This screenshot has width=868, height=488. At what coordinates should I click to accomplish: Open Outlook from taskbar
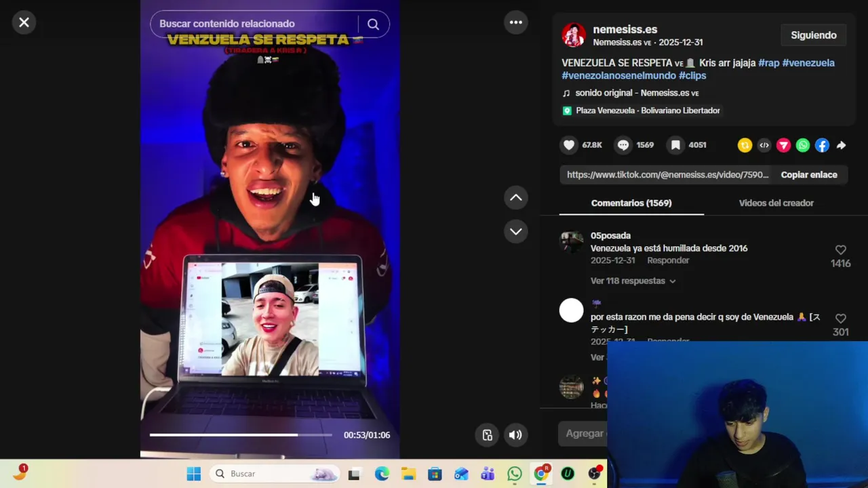(x=461, y=474)
